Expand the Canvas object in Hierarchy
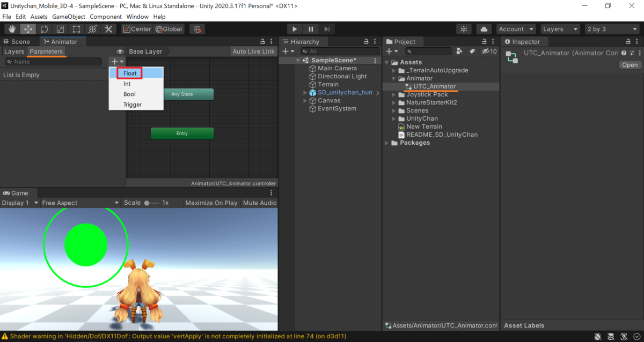644x342 pixels. (x=305, y=101)
